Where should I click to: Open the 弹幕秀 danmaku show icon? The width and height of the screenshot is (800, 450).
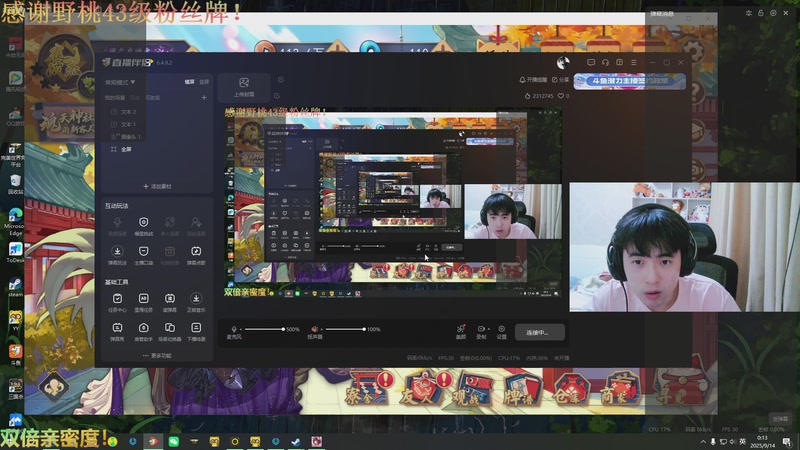coord(117,331)
